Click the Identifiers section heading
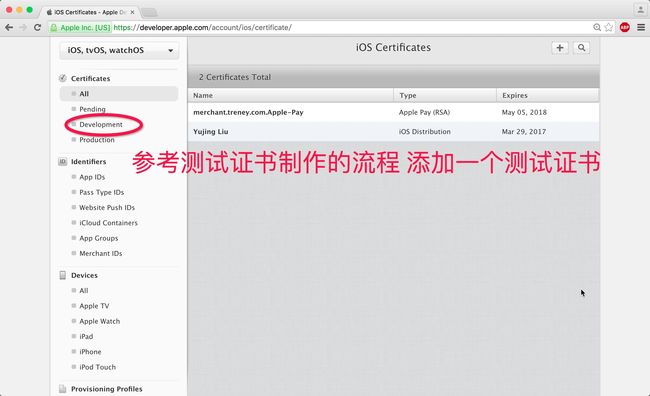The image size is (650, 396). pos(88,162)
